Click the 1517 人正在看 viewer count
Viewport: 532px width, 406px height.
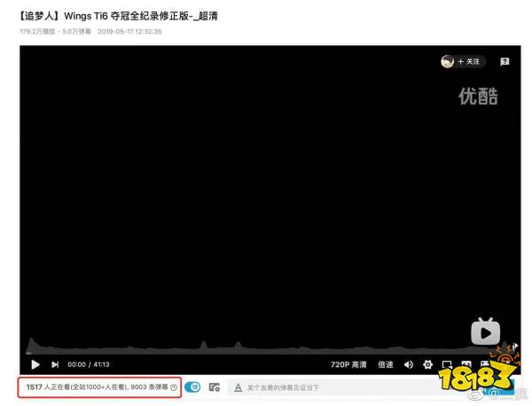[50, 387]
